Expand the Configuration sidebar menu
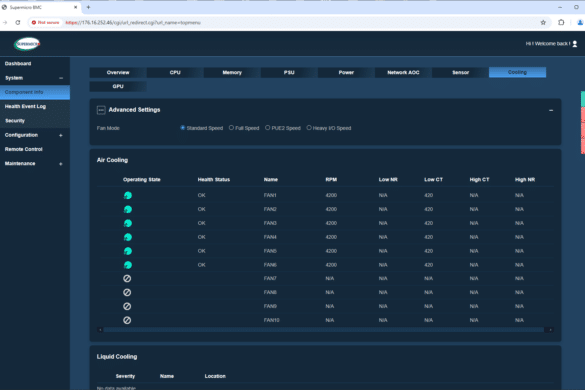This screenshot has height=390, width=585. [61, 135]
